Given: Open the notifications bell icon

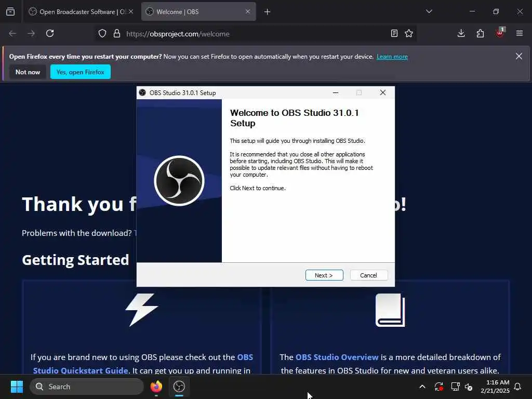Looking at the screenshot, I should (518, 387).
